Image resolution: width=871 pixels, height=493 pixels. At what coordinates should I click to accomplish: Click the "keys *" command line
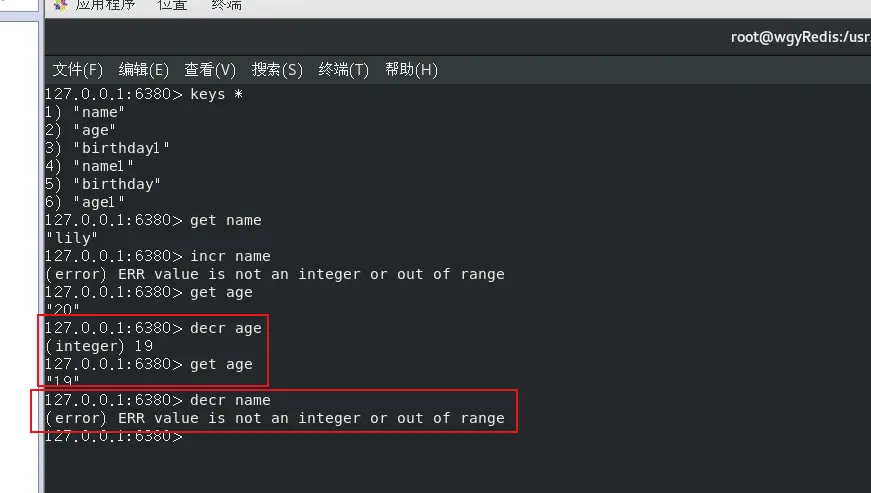tap(145, 94)
